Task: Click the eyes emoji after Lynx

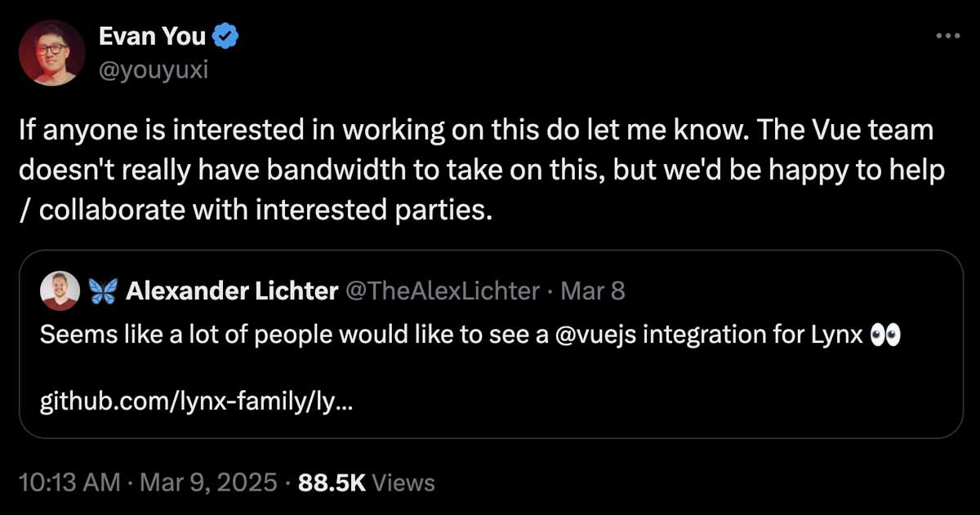Action: [x=886, y=335]
